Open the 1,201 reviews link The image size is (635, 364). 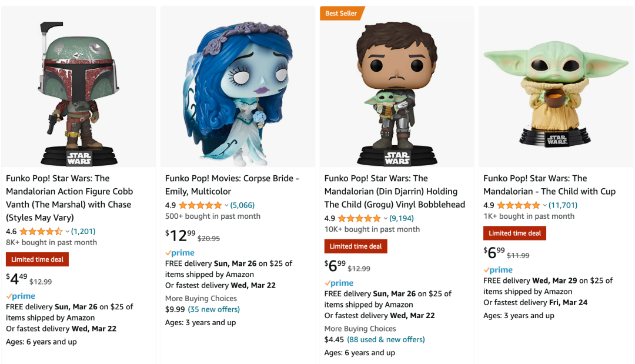pyautogui.click(x=83, y=232)
